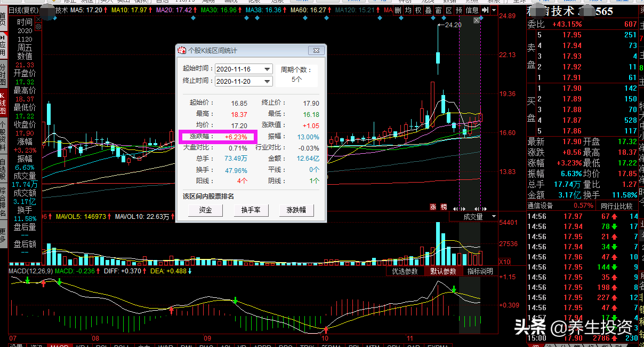The image size is (644, 347).
Task: Open the left info panel gear settings
Action: pyautogui.click(x=38, y=27)
